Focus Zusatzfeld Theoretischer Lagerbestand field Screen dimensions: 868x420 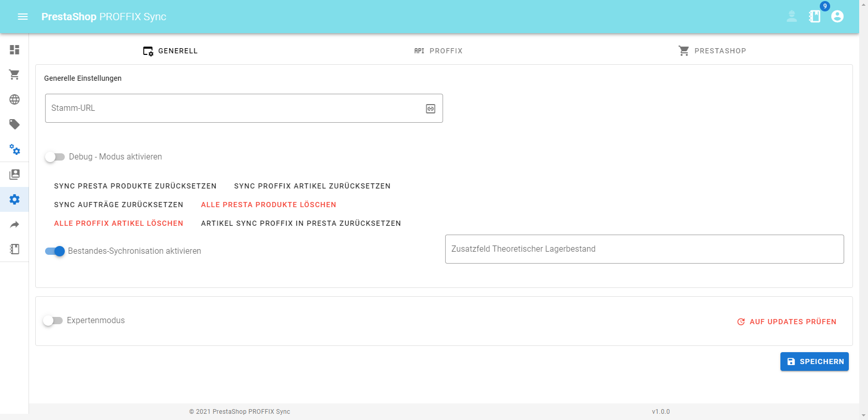pos(645,249)
